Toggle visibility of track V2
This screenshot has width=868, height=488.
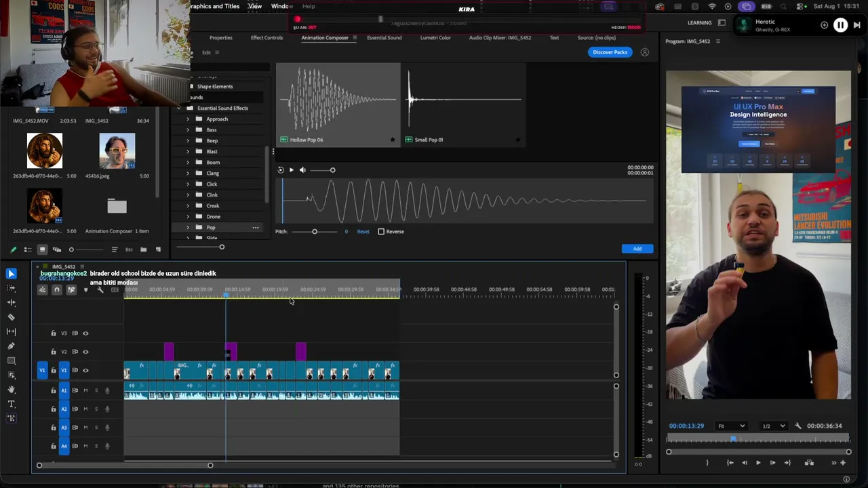pyautogui.click(x=85, y=352)
